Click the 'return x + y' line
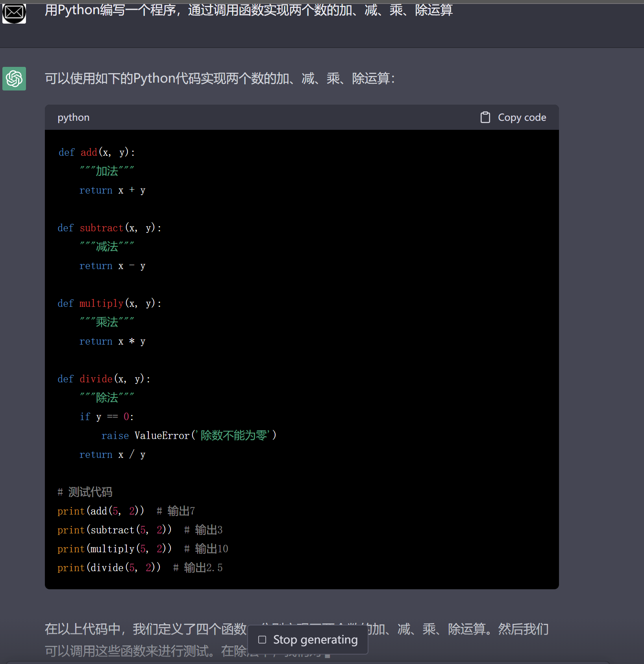 113,190
